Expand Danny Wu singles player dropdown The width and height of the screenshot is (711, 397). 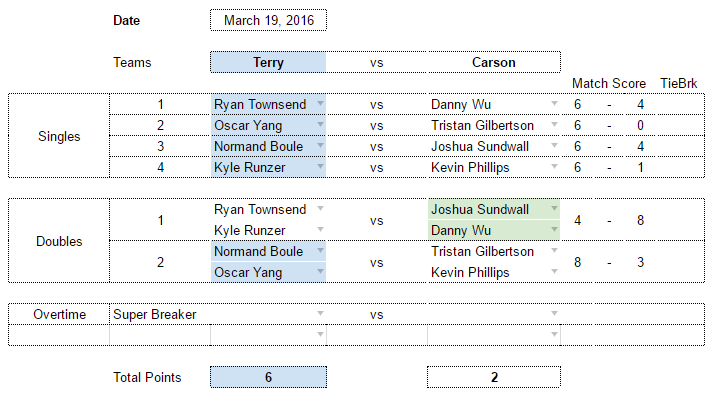click(554, 104)
